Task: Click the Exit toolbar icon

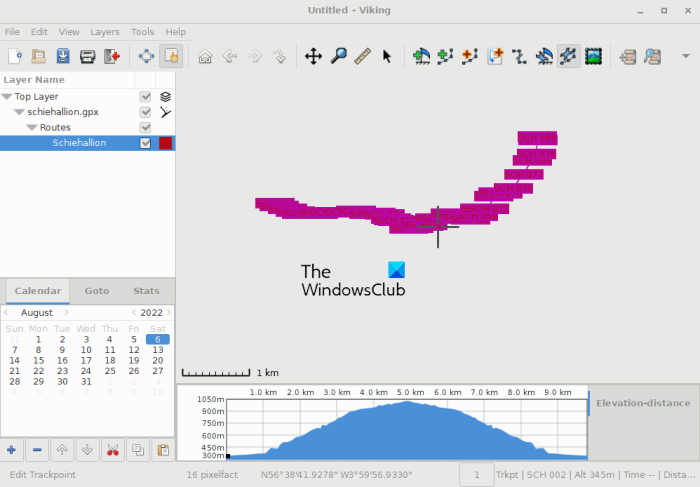Action: pos(112,57)
